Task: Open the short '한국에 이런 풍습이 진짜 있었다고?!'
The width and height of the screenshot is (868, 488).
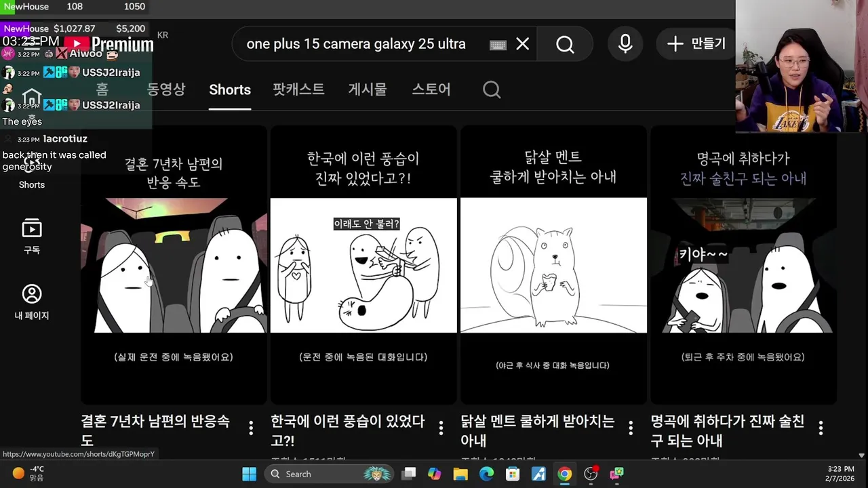Action: click(363, 265)
